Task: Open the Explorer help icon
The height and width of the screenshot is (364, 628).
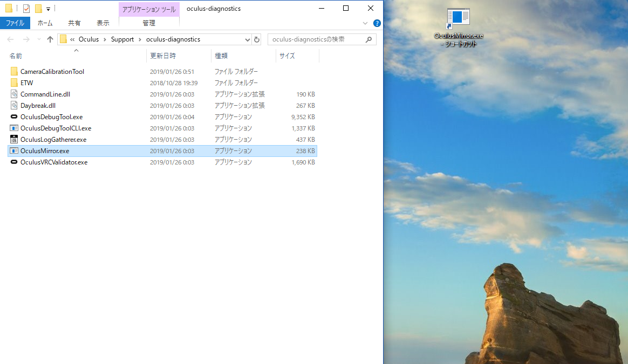Action: (x=377, y=23)
